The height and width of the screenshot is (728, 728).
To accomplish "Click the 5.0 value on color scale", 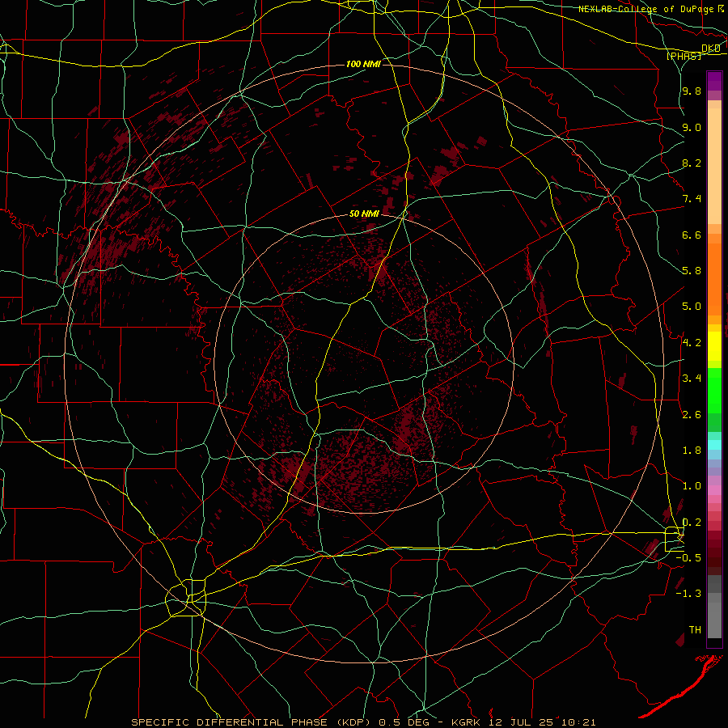I will (692, 307).
